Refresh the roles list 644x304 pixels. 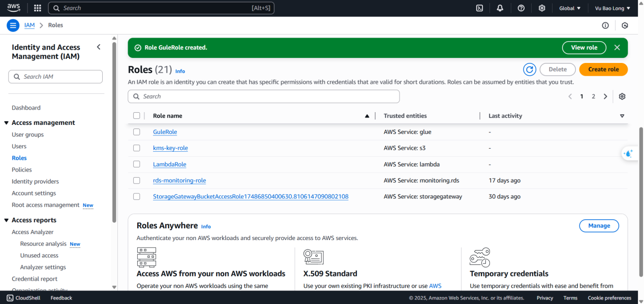[530, 70]
